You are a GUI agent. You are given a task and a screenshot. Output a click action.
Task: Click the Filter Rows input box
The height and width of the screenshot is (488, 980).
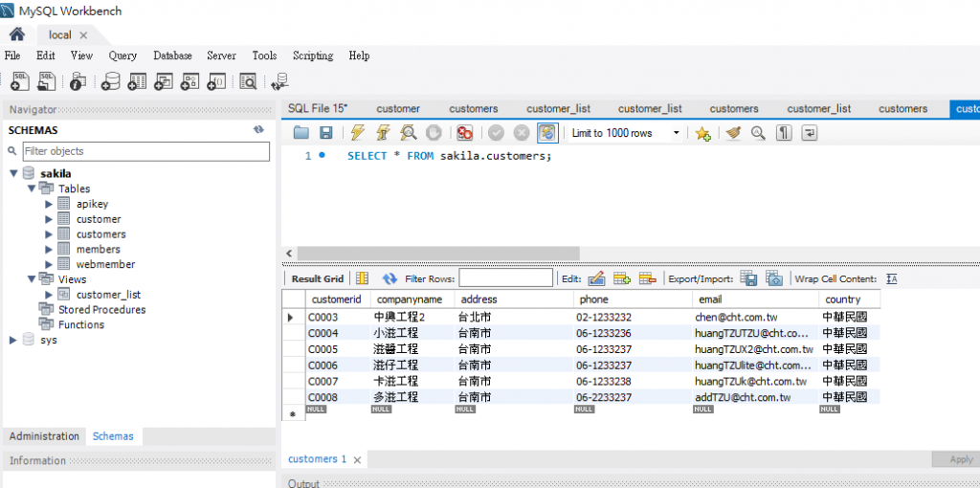click(x=506, y=278)
